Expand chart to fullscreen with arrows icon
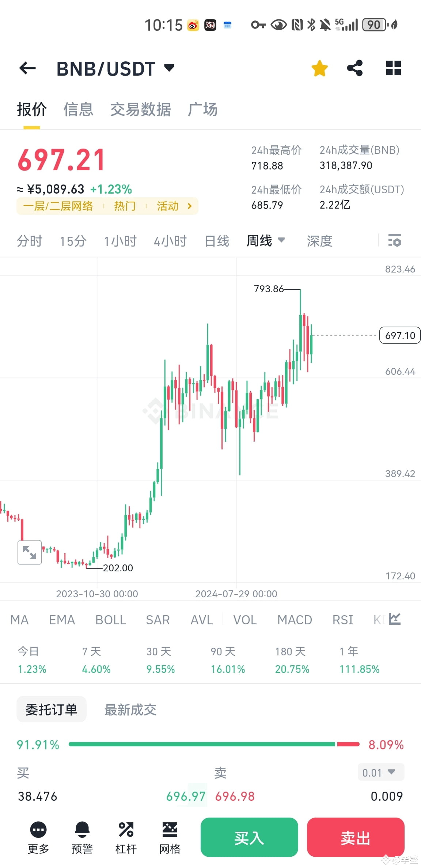This screenshot has width=421, height=868. (29, 552)
